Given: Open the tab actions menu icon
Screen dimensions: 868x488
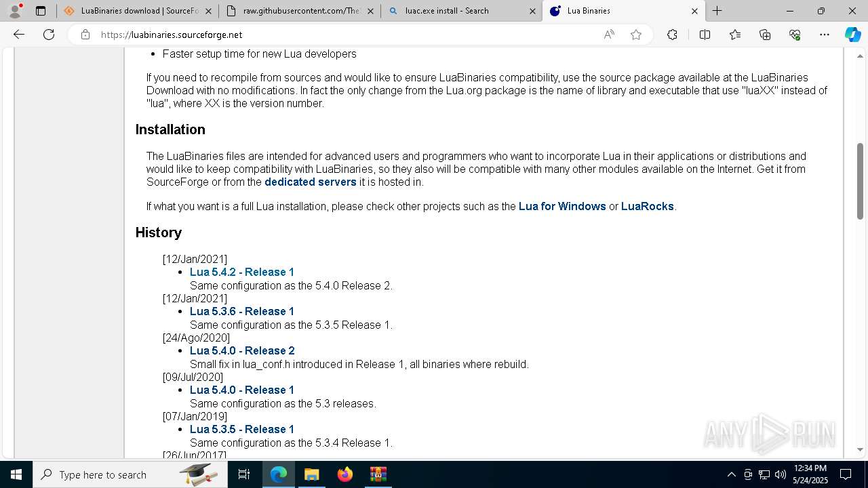Looking at the screenshot, I should (x=41, y=11).
